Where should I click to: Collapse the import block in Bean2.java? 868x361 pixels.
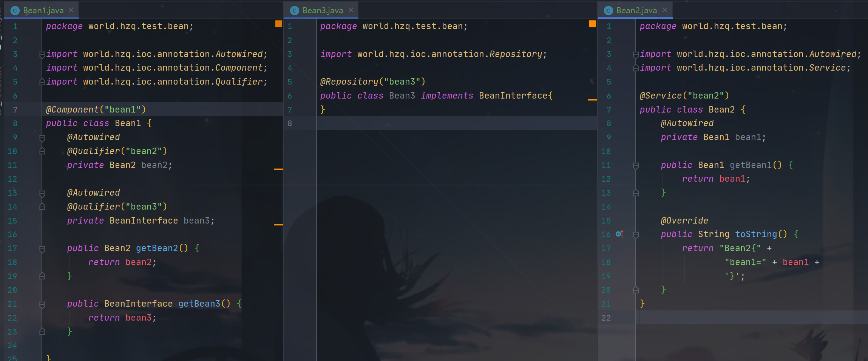(636, 54)
